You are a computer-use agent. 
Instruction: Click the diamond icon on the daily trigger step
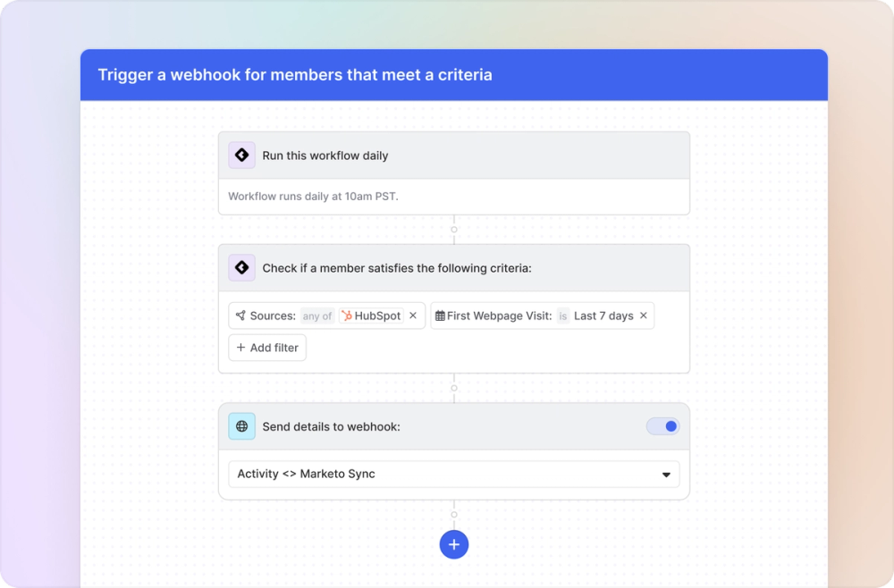[x=241, y=155]
